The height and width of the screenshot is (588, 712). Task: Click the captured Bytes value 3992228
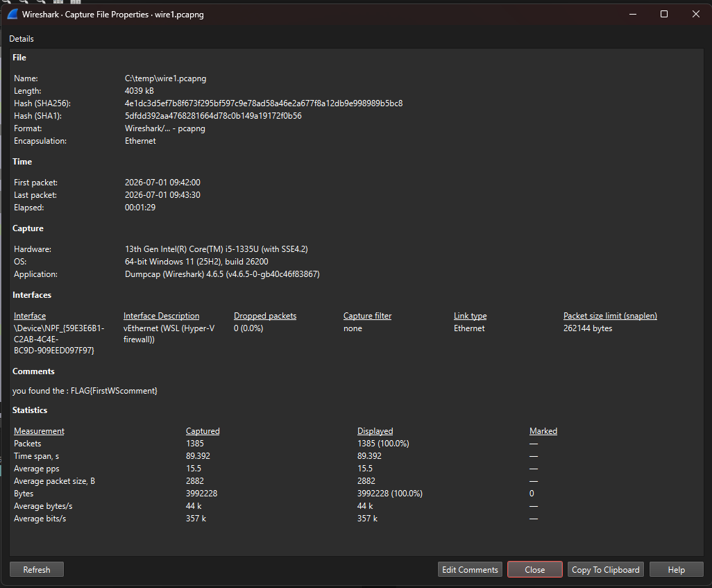point(202,494)
